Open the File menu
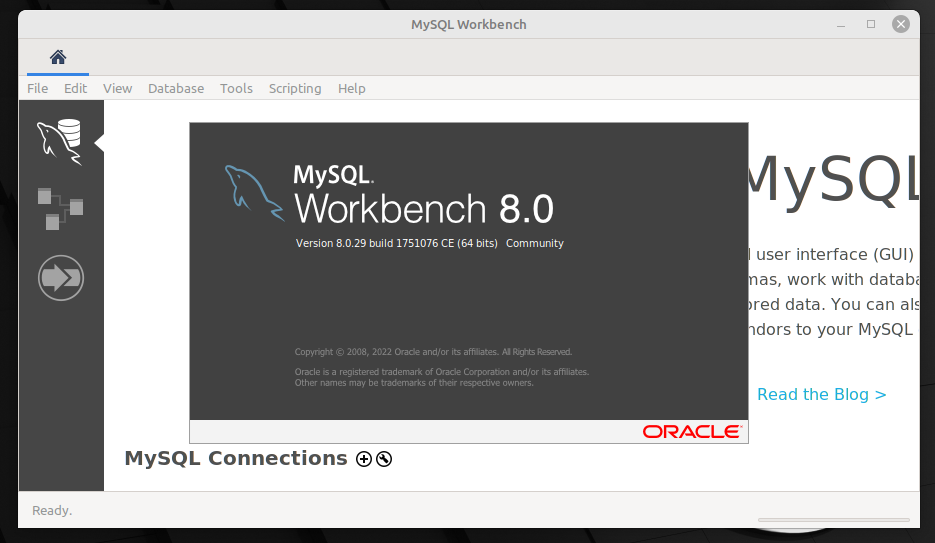This screenshot has height=543, width=935. pyautogui.click(x=38, y=88)
